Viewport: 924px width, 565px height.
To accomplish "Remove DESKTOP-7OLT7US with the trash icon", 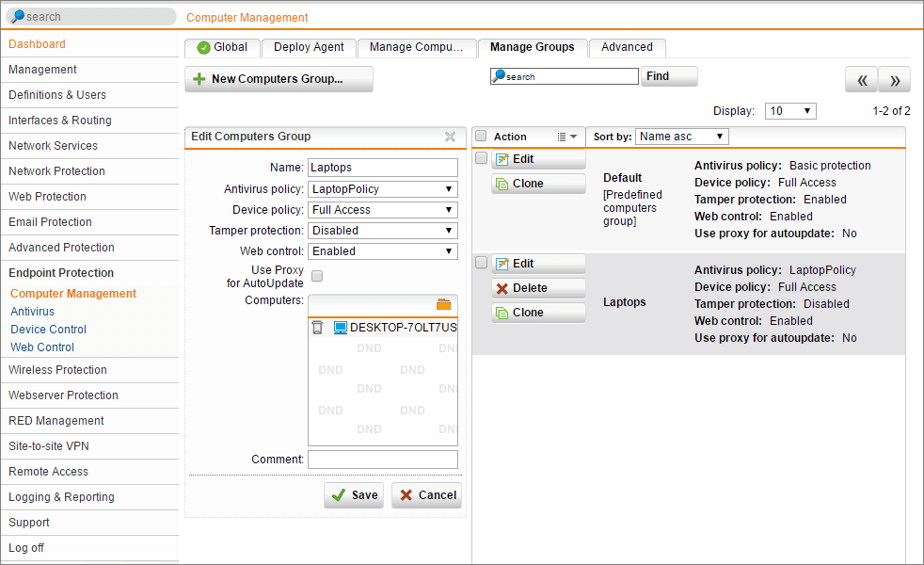I will point(317,328).
